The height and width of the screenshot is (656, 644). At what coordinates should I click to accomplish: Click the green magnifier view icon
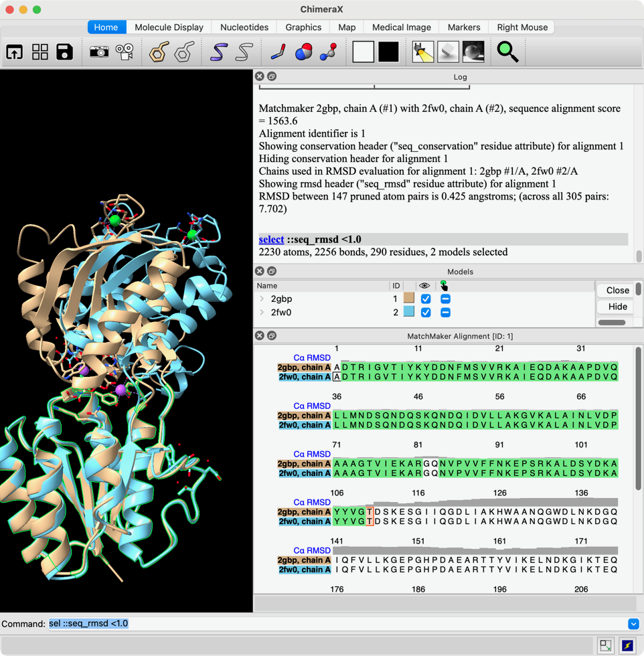(507, 52)
